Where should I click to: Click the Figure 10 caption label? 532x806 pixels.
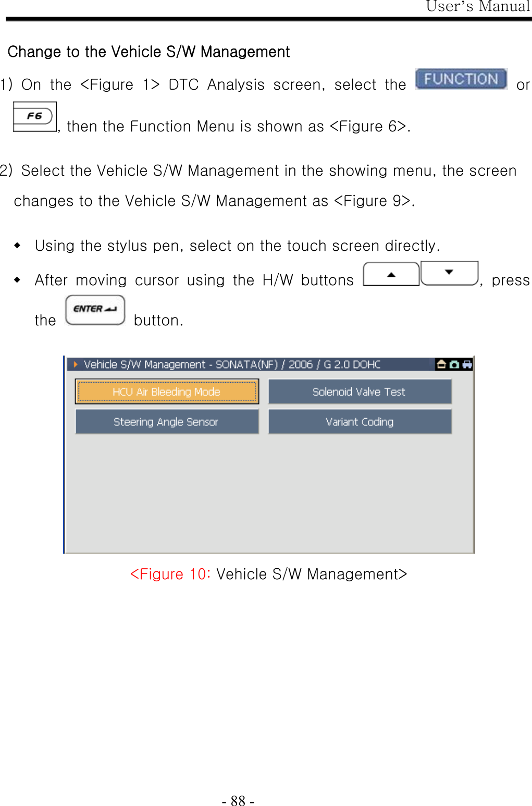[268, 574]
